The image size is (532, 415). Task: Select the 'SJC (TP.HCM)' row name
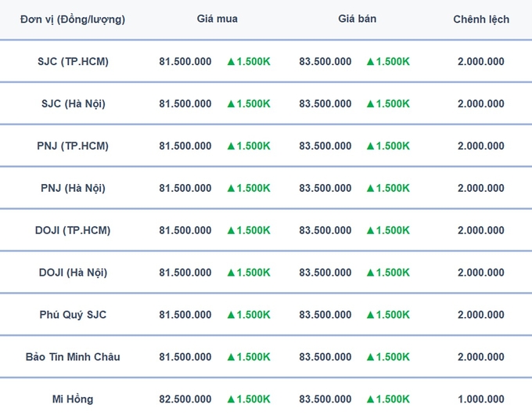pos(73,62)
